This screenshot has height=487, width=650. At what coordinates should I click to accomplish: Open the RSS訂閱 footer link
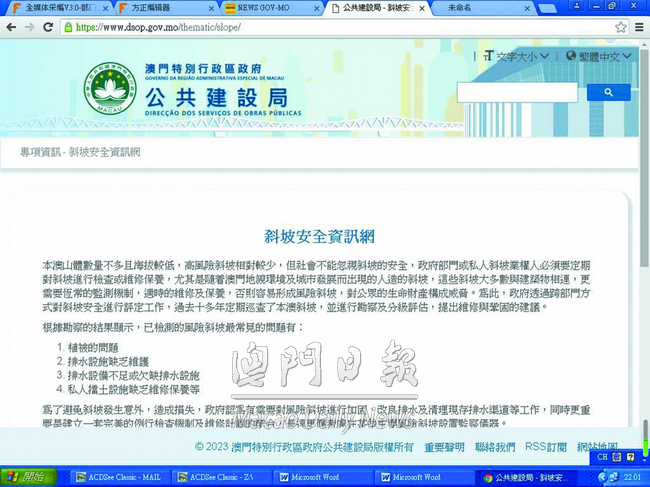[x=546, y=447]
